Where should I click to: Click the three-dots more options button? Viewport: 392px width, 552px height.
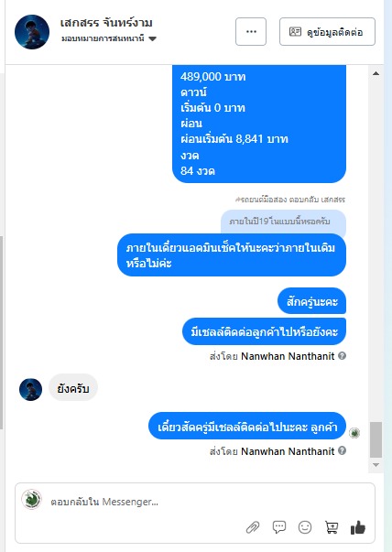tap(251, 32)
